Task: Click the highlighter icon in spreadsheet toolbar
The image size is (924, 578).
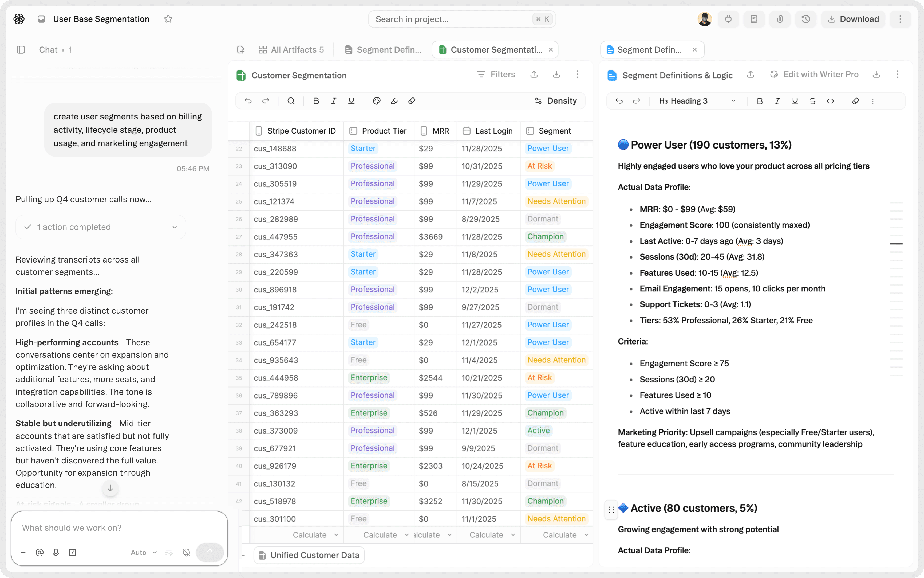Action: click(394, 101)
